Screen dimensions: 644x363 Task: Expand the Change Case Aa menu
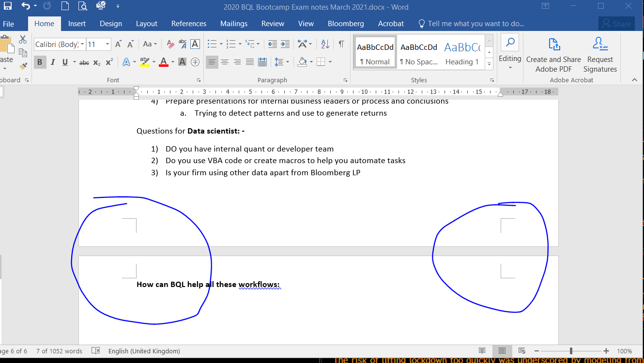coord(150,44)
